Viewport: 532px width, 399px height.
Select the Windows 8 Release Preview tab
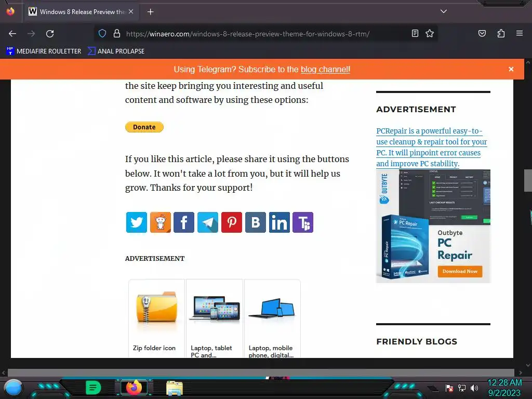click(x=82, y=12)
